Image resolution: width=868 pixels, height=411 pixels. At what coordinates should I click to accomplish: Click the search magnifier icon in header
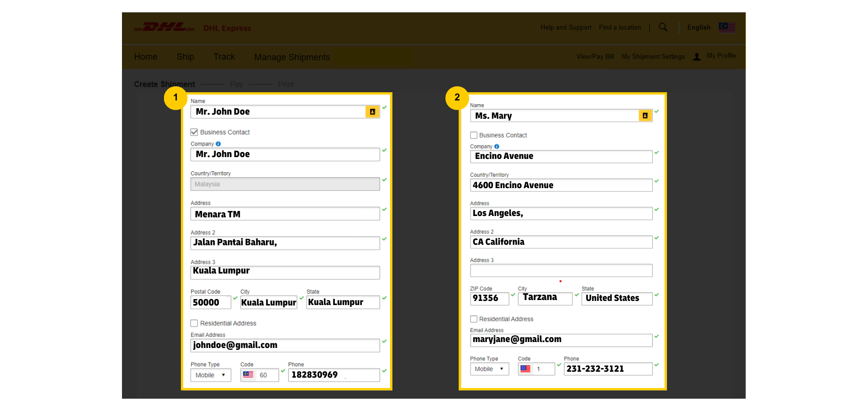pyautogui.click(x=663, y=27)
